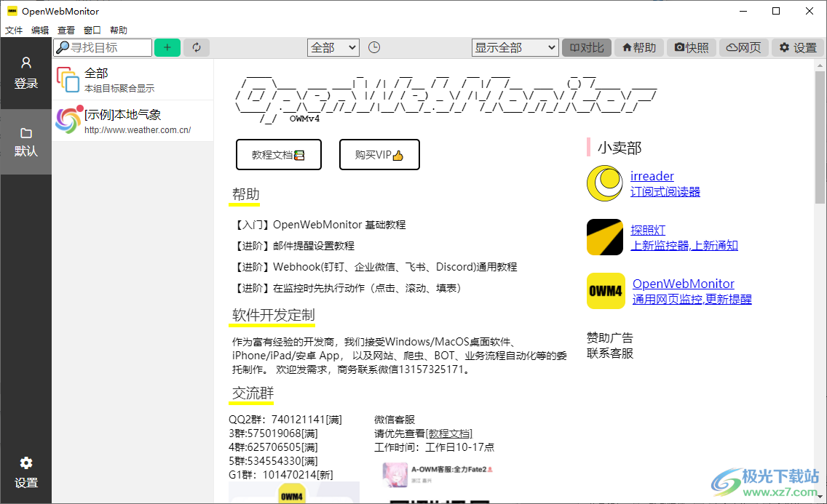Select the [示例]本地气象 target row
The image size is (827, 504).
pos(133,121)
